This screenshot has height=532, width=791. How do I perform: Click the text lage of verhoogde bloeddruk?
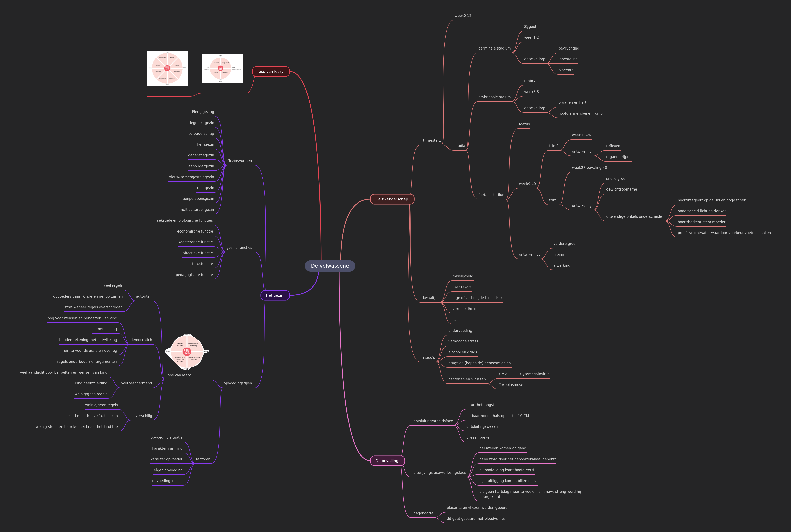tap(477, 298)
